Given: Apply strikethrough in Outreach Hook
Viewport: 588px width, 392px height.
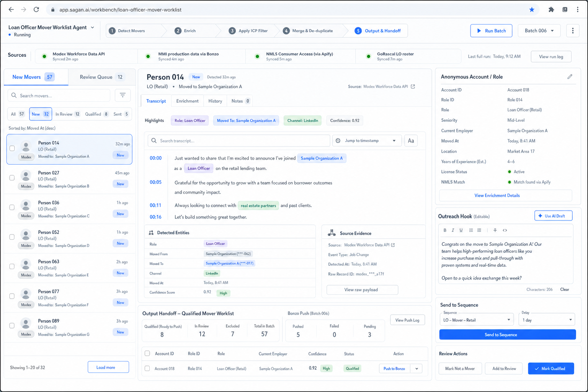Looking at the screenshot, I should click(x=495, y=230).
